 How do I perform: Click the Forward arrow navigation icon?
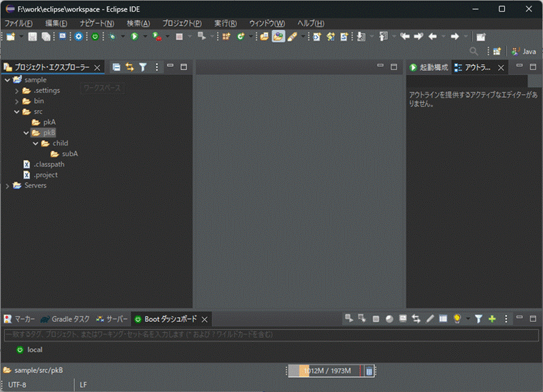pos(455,36)
